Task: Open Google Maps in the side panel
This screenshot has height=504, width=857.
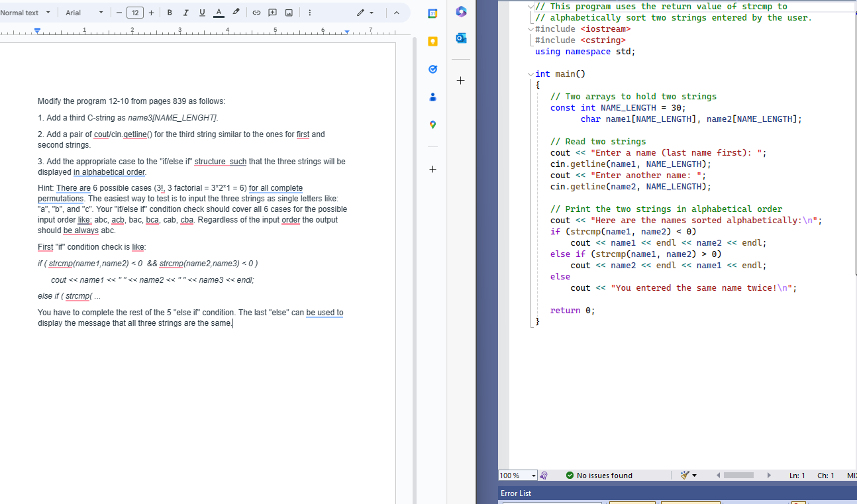Action: [x=432, y=125]
